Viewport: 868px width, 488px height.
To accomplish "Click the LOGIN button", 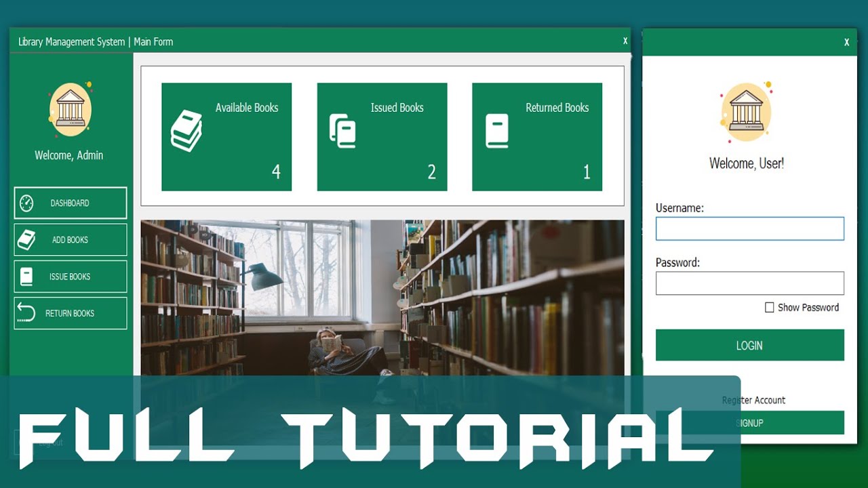I will click(750, 345).
